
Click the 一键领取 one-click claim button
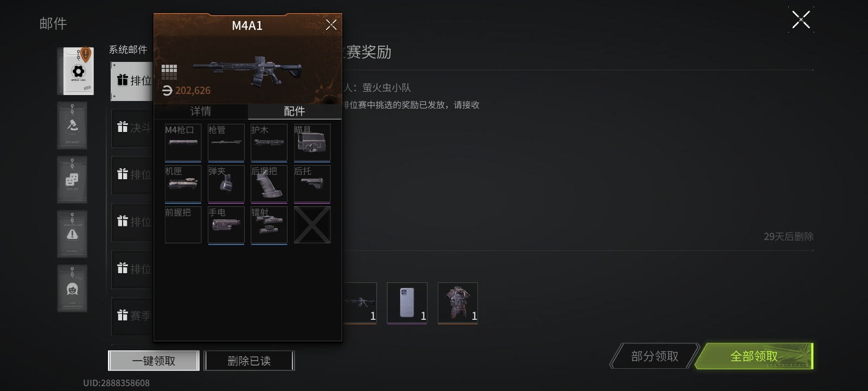tap(154, 361)
